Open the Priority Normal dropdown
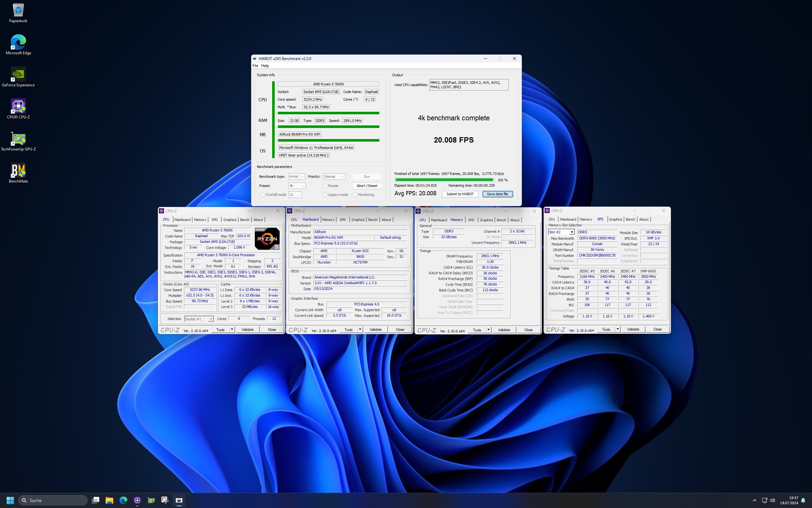 [334, 177]
